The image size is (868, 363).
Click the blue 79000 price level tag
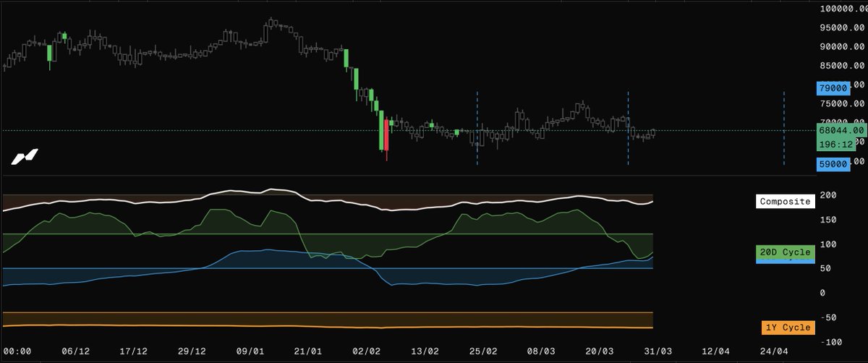tap(832, 88)
